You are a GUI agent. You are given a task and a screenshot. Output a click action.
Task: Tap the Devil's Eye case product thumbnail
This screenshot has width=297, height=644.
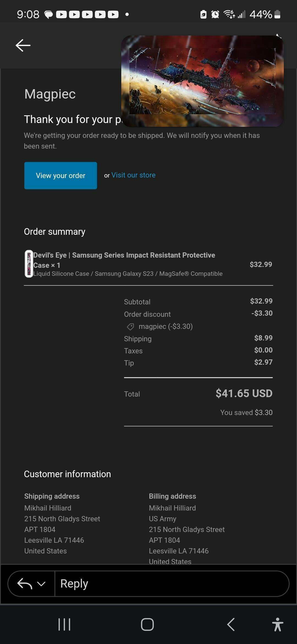[29, 264]
